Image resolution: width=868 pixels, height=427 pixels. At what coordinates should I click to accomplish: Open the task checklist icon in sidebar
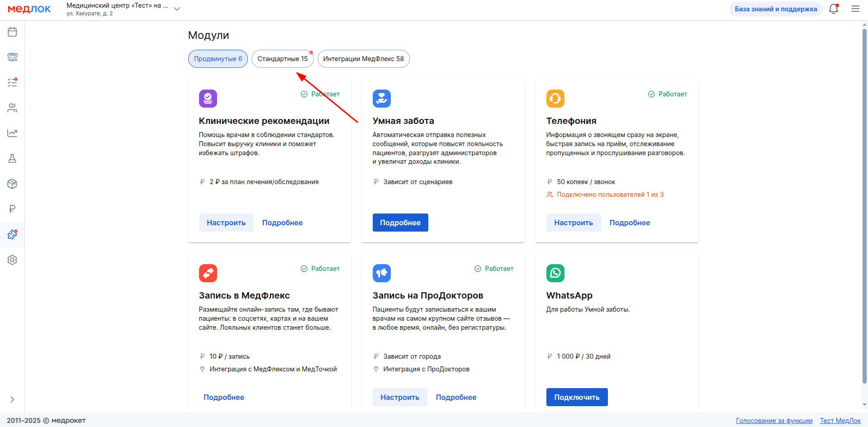click(12, 83)
